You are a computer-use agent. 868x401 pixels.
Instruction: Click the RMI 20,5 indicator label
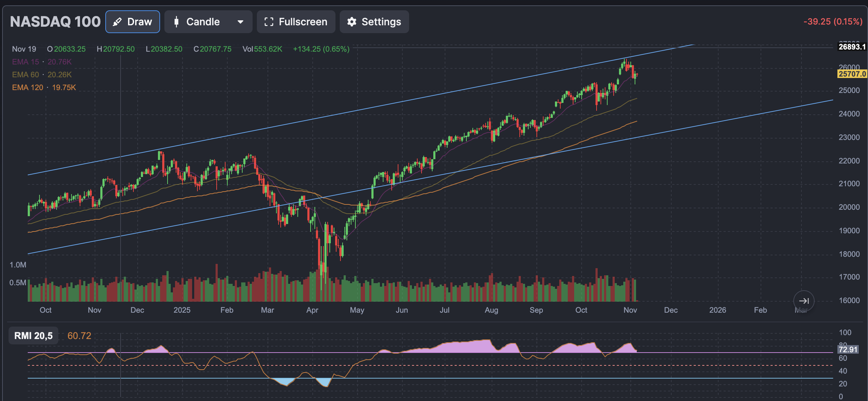[x=33, y=335]
